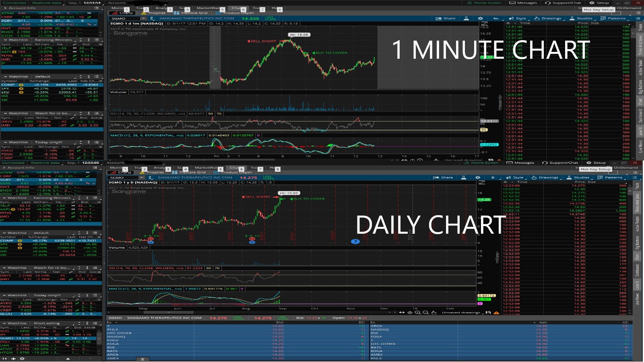The height and width of the screenshot is (362, 644).
Task: Collapse the Level II panel with the bottom arrow
Action: (142, 359)
